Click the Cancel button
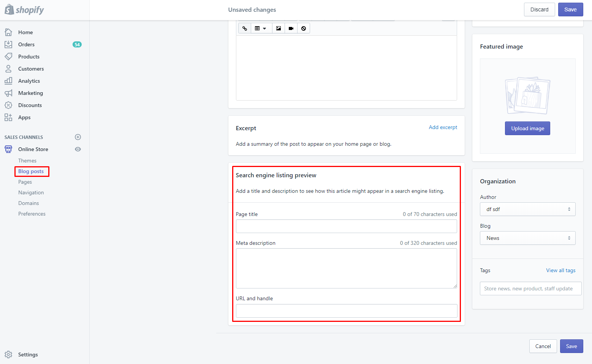The width and height of the screenshot is (592, 364). pyautogui.click(x=543, y=346)
